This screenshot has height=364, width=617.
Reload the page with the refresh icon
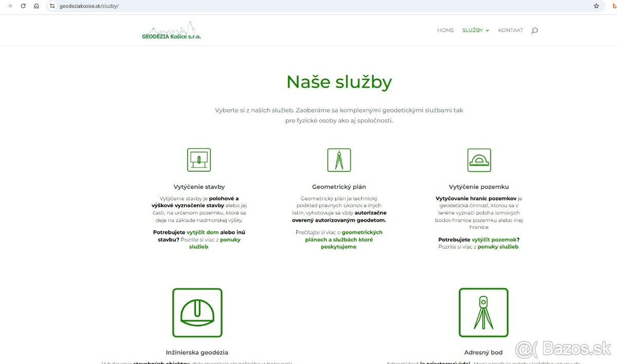(x=23, y=6)
